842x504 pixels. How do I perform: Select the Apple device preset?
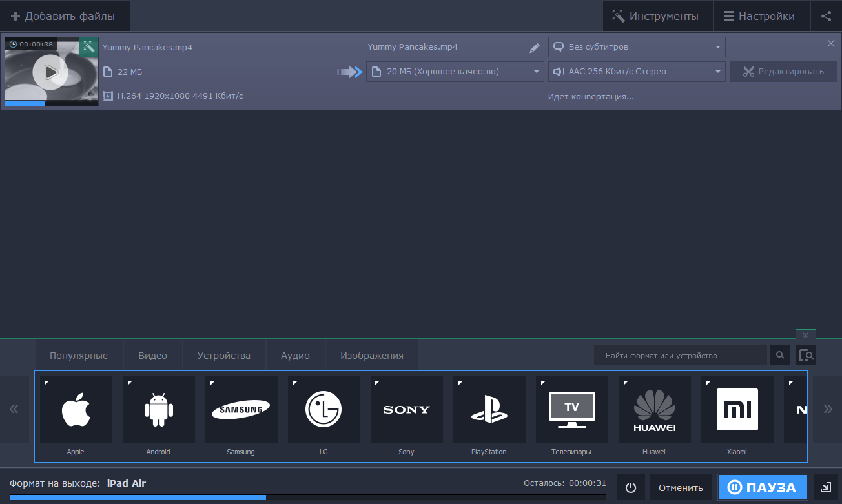76,410
